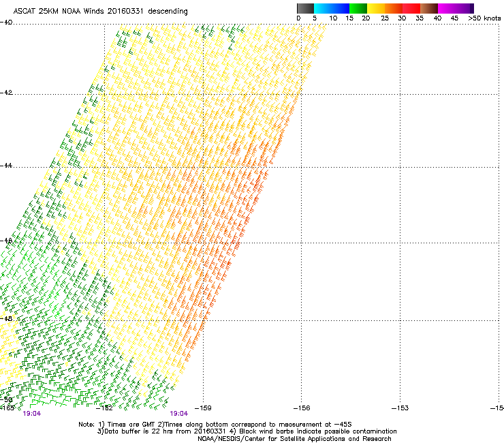The height and width of the screenshot is (443, 504).
Task: Click the latitude label -42
Action: pos(6,93)
